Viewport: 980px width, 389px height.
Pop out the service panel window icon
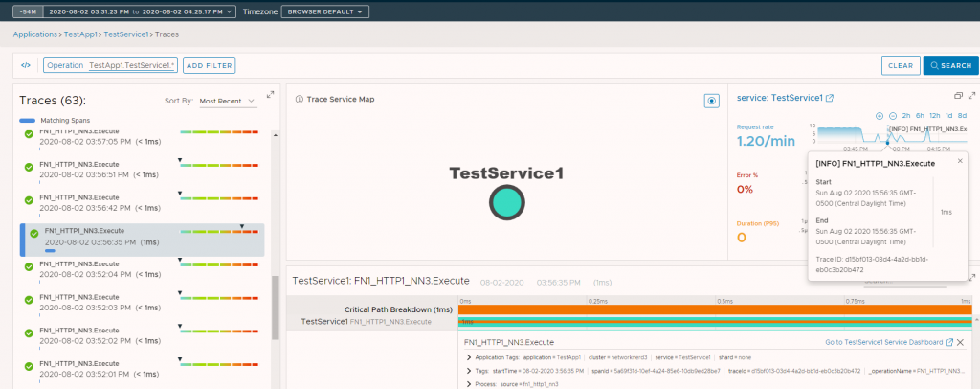(958, 96)
